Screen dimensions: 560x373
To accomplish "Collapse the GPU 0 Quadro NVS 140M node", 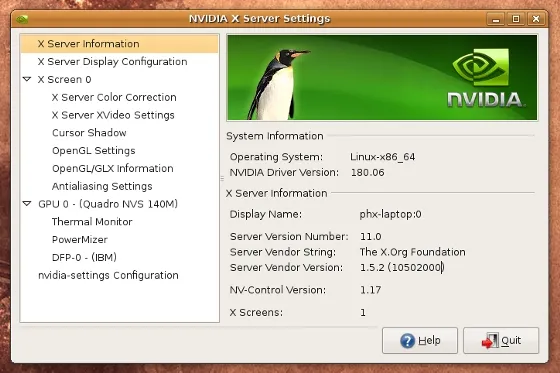I will tap(27, 204).
